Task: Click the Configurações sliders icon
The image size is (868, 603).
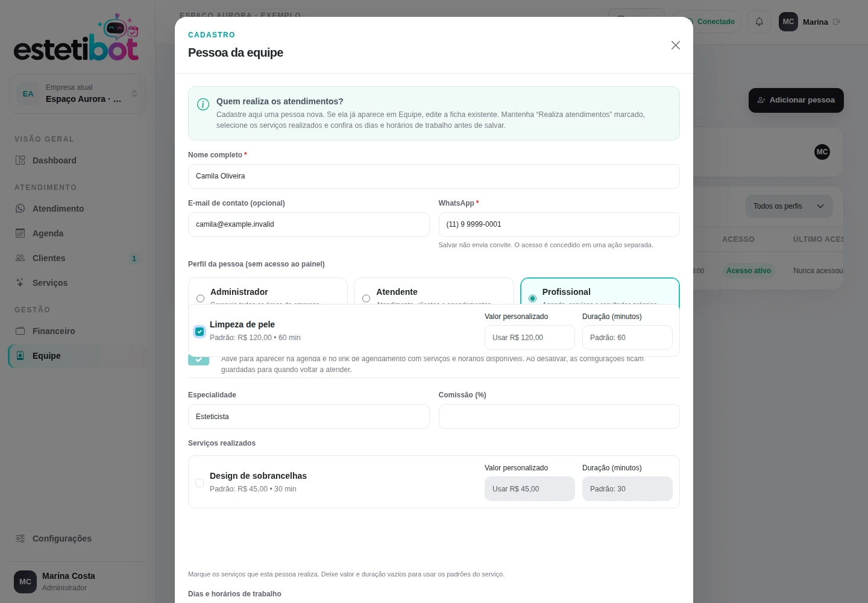Action: point(20,538)
